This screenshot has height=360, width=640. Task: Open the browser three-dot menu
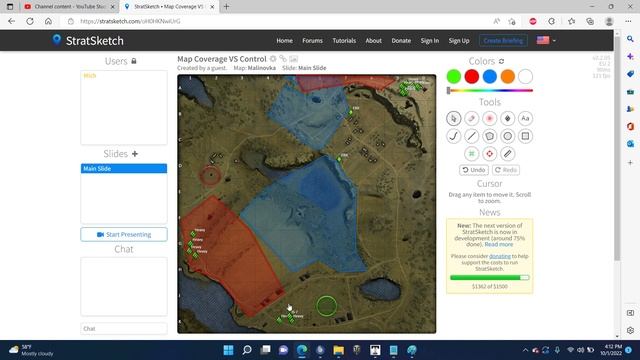pyautogui.click(x=628, y=21)
